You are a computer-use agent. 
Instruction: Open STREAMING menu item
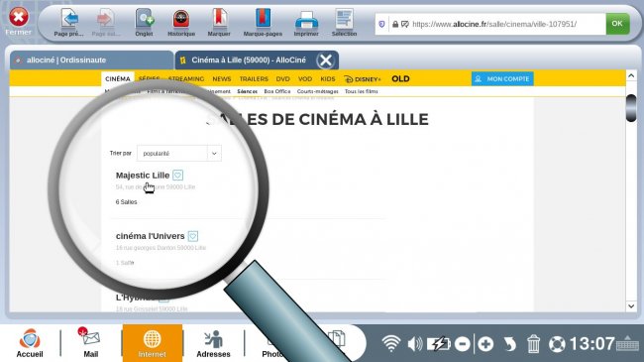(186, 78)
